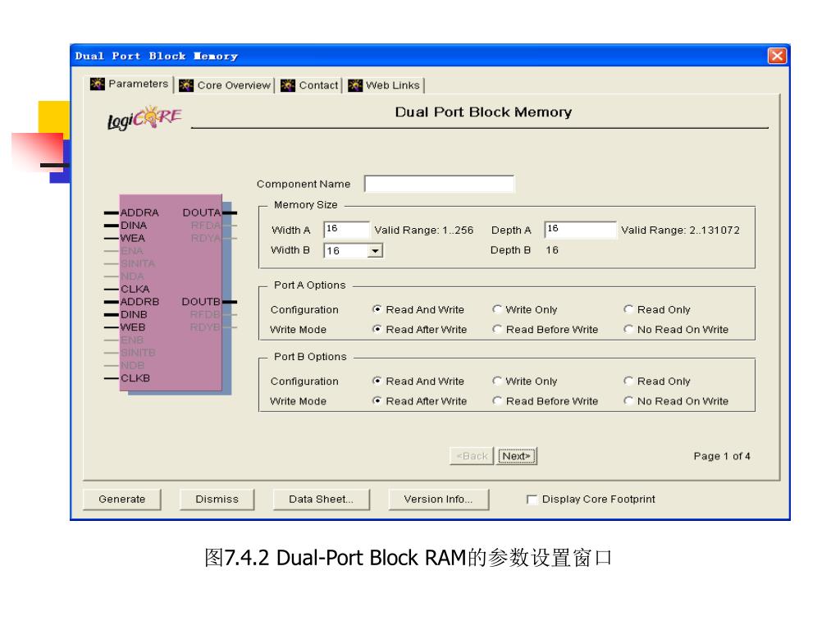Select Port A Read Before Write mode
This screenshot has height=630, width=840.
click(x=497, y=329)
